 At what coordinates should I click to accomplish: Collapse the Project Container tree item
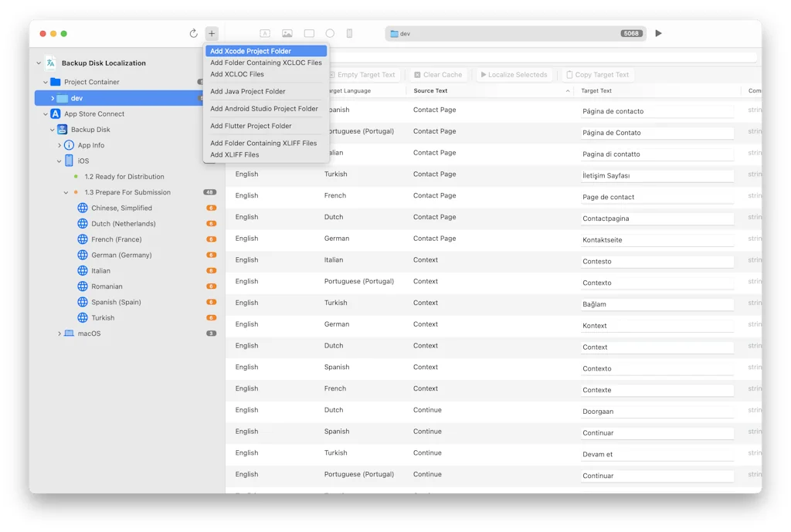tap(46, 82)
